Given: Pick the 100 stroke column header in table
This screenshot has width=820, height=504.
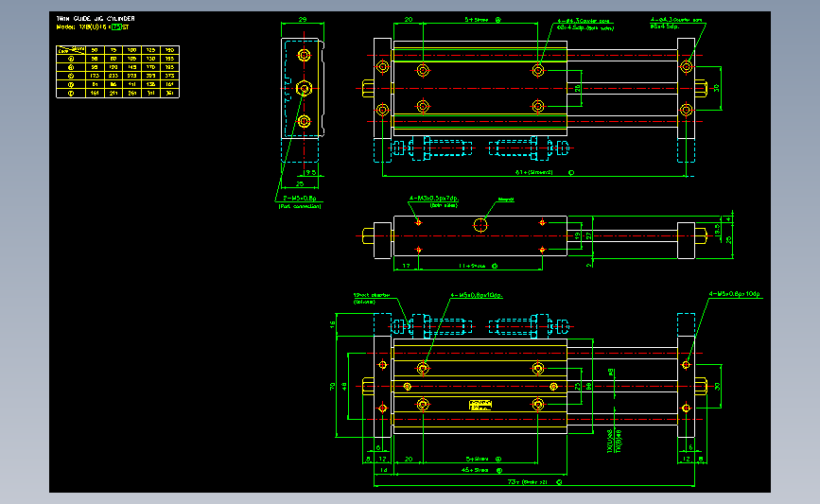Looking at the screenshot, I should coord(131,50).
